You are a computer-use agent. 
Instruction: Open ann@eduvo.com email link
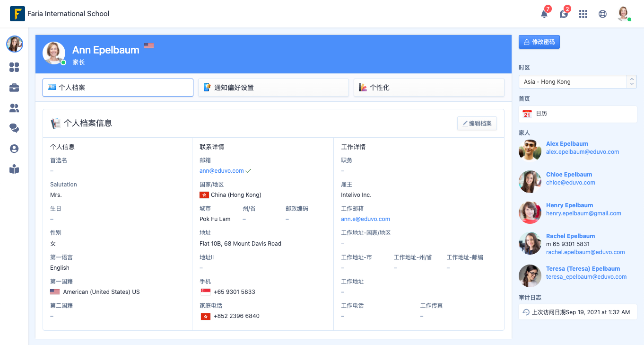222,171
